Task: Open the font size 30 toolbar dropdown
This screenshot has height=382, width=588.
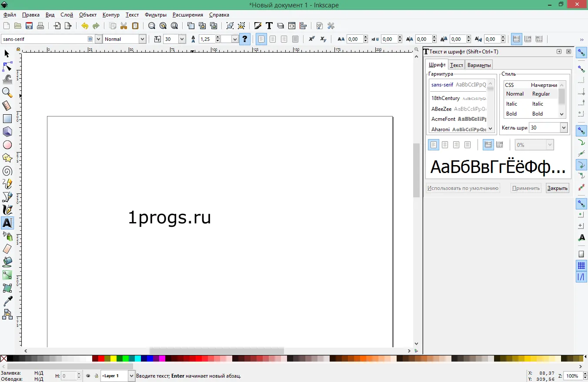Action: [182, 39]
